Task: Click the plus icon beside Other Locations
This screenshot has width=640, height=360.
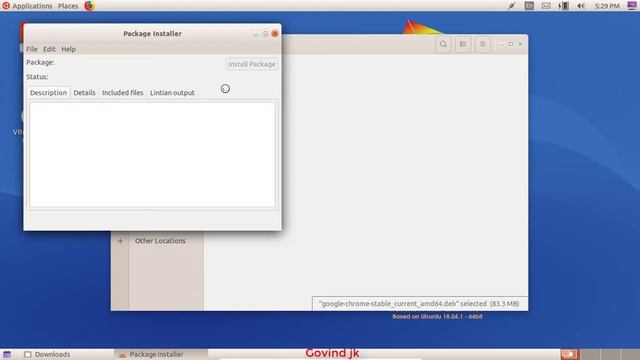Action: pos(120,241)
